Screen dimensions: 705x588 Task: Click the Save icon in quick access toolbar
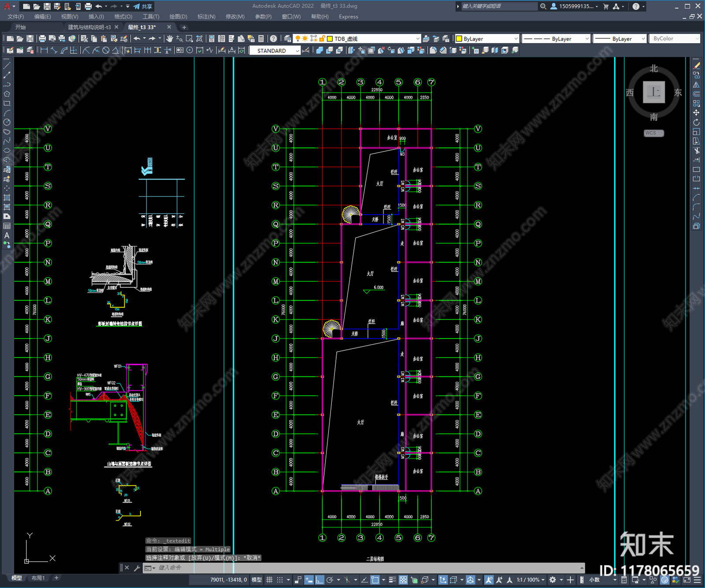coord(47,6)
